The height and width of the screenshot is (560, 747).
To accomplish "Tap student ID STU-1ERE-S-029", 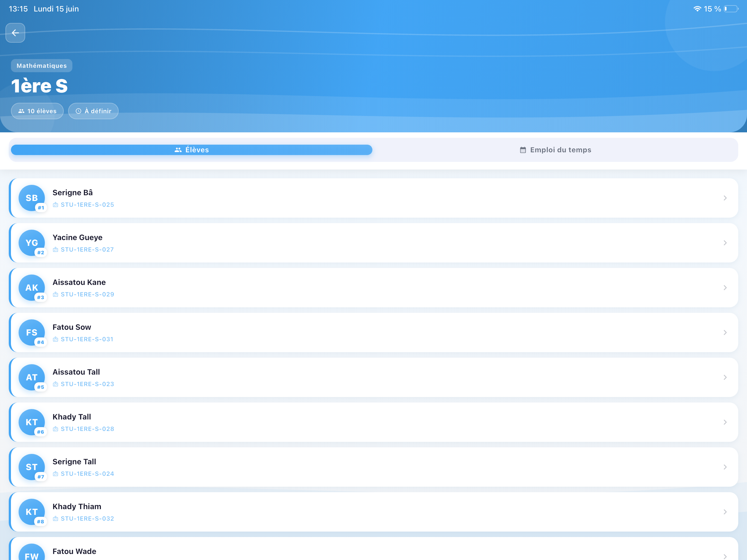I will [x=87, y=294].
